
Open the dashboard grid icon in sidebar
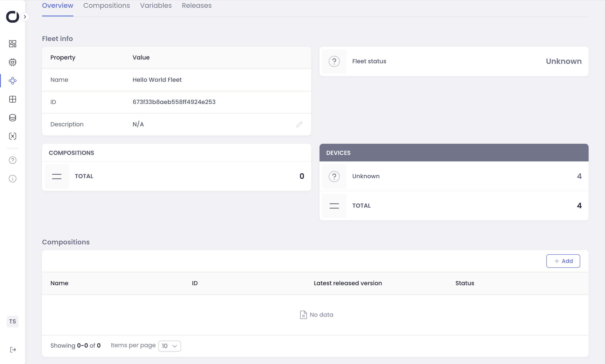tap(13, 44)
